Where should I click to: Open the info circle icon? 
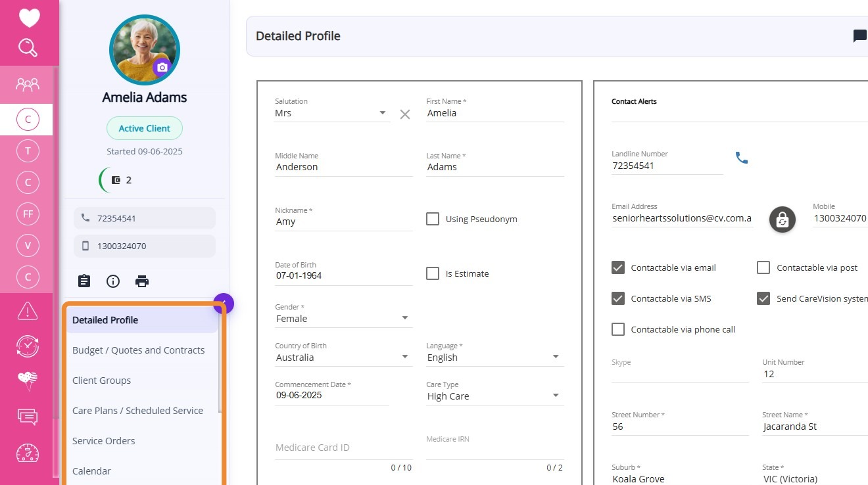tap(113, 281)
